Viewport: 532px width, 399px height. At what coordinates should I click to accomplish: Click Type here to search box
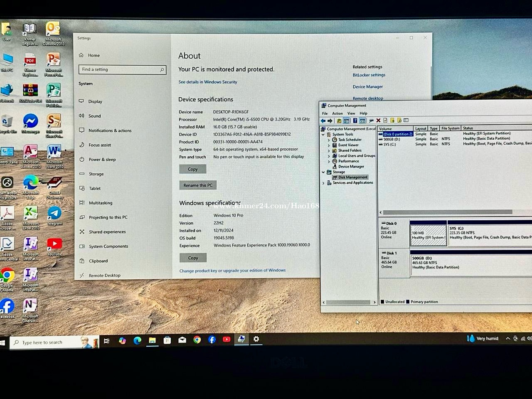(54, 342)
